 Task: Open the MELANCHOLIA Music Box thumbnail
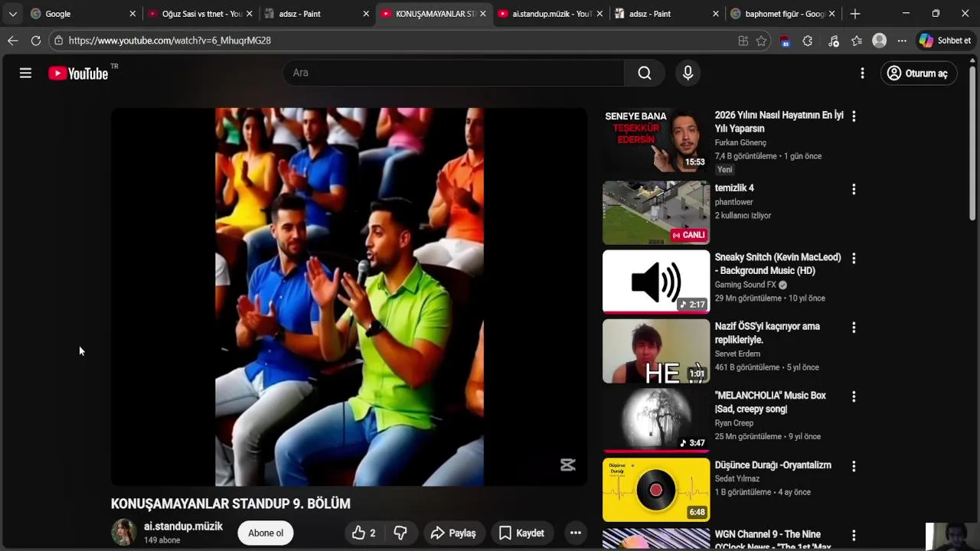coord(656,420)
